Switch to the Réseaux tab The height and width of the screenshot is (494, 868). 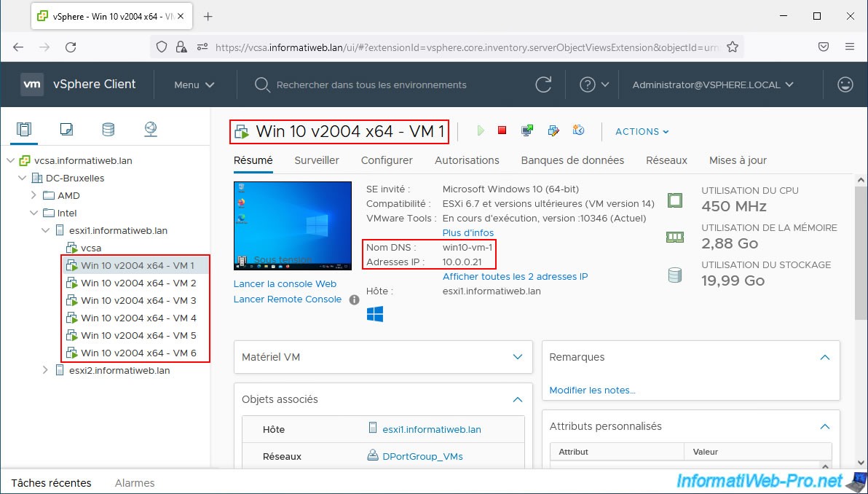click(x=666, y=160)
